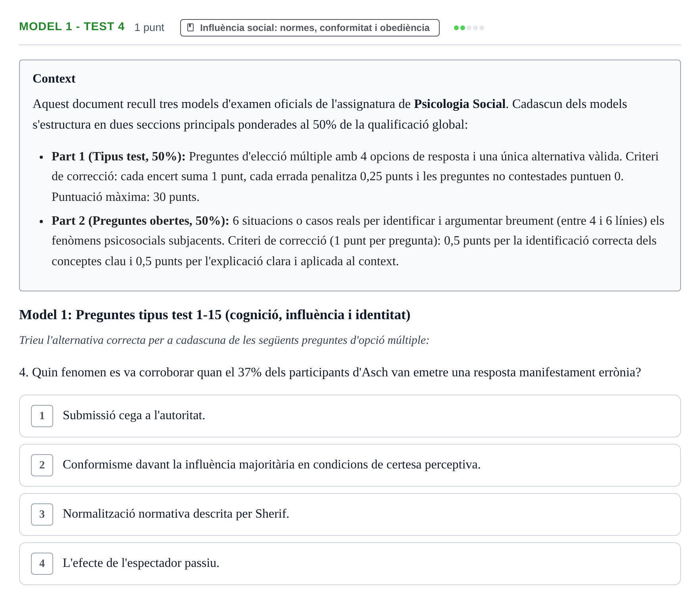The width and height of the screenshot is (700, 605).
Task: Click 'Puntuació màxima: 30 punts.' text
Action: tap(125, 197)
